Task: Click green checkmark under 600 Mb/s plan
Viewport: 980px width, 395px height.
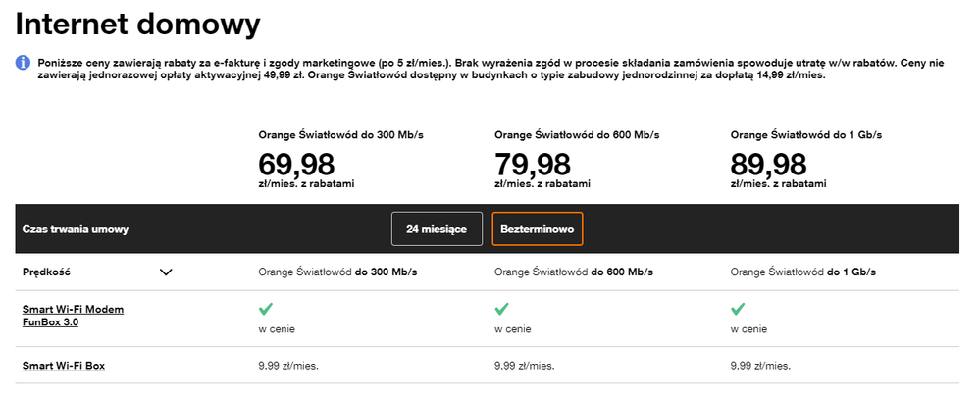Action: pos(502,310)
